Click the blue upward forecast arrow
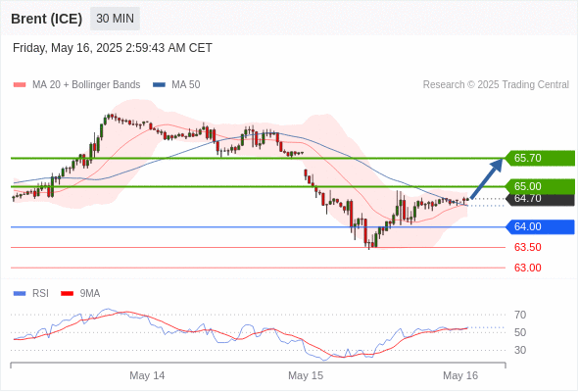 pyautogui.click(x=487, y=178)
